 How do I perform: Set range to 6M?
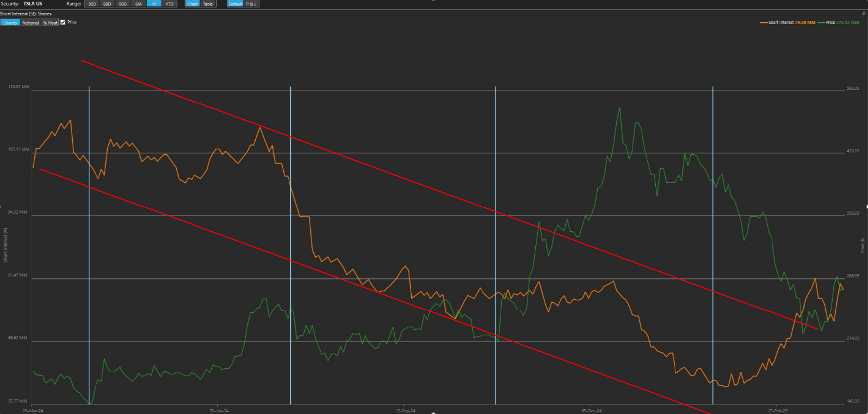pos(138,4)
